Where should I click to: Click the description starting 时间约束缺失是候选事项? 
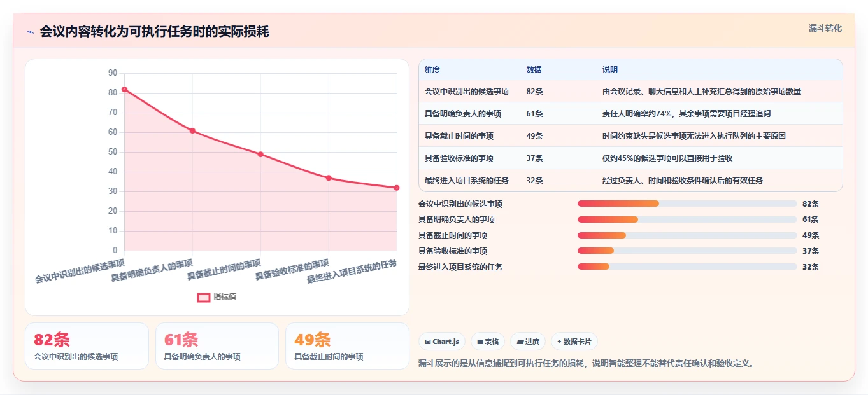pyautogui.click(x=694, y=136)
